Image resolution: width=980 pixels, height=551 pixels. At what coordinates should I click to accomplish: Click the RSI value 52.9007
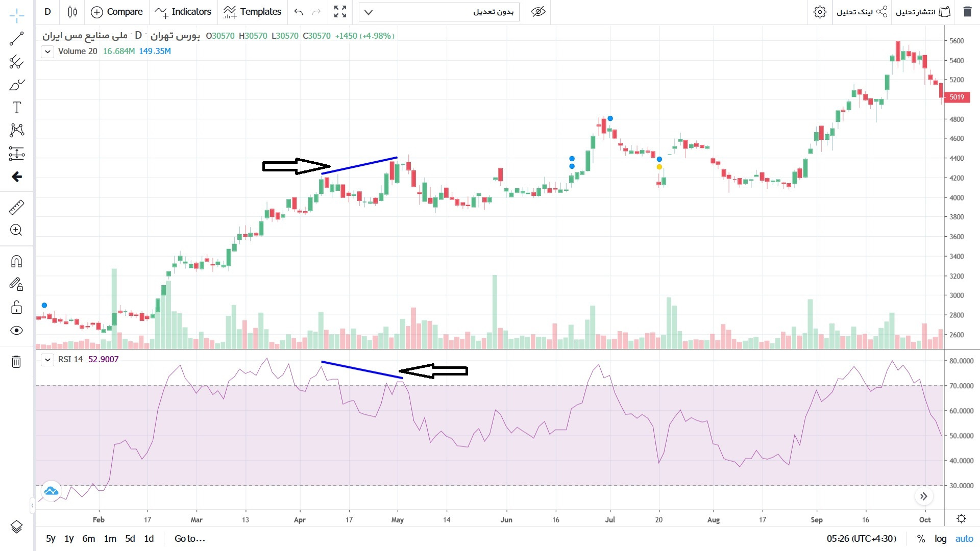point(104,360)
